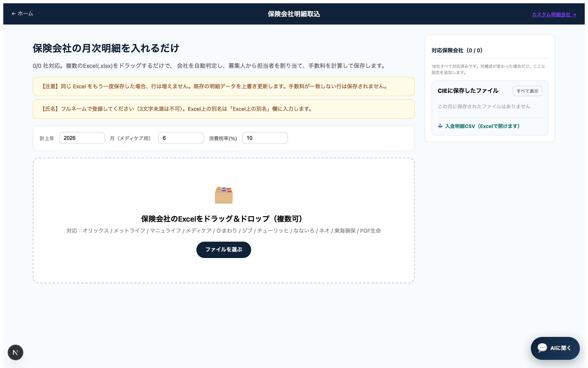Go back via the ← ホーム link

coord(22,14)
